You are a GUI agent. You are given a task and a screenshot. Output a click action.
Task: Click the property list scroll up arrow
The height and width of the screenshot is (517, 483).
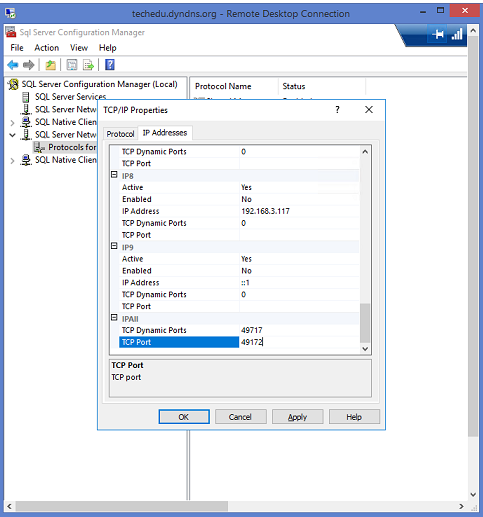365,152
